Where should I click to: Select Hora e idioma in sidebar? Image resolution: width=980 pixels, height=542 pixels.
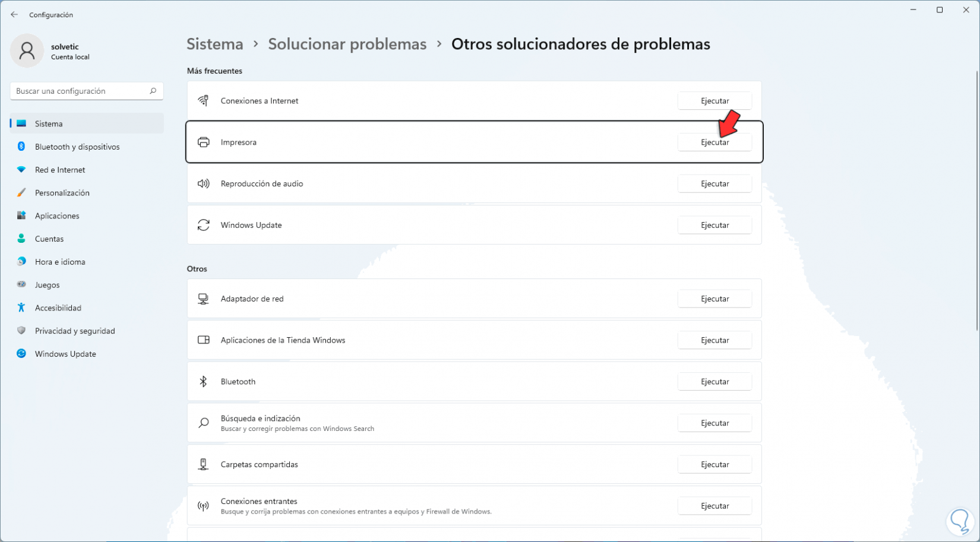tap(60, 262)
